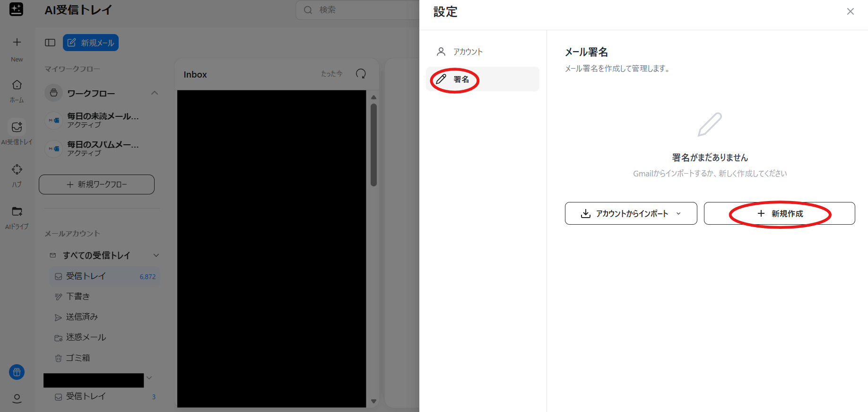Expand the すべての受信トレイ dropdown chevron

156,255
